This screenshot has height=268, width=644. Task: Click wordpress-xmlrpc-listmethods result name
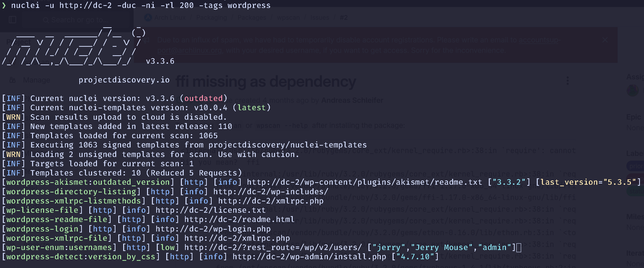tap(74, 201)
